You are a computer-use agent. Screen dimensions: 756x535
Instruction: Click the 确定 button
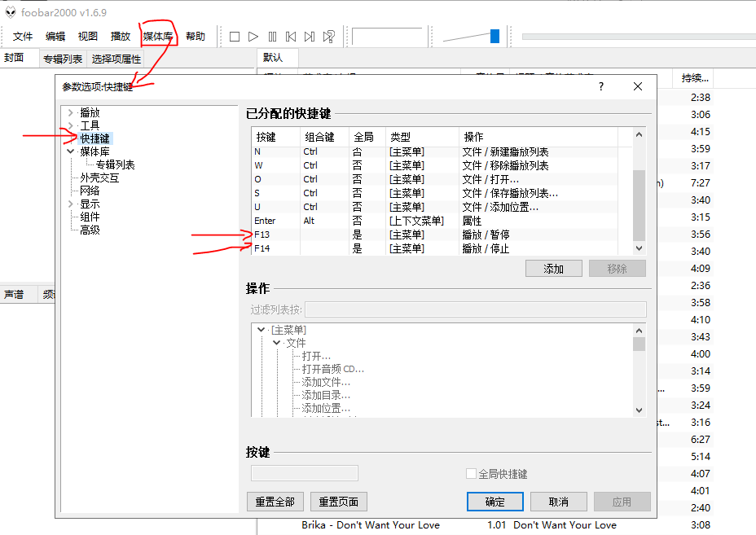[494, 502]
